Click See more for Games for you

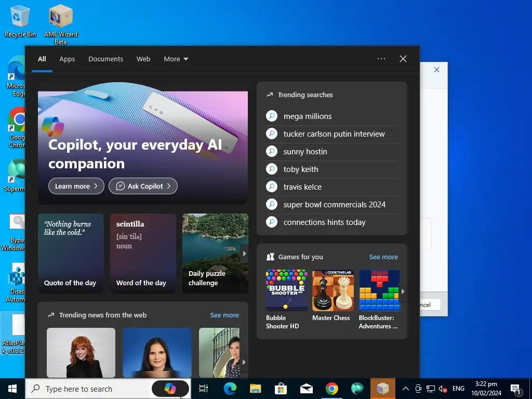coord(383,257)
